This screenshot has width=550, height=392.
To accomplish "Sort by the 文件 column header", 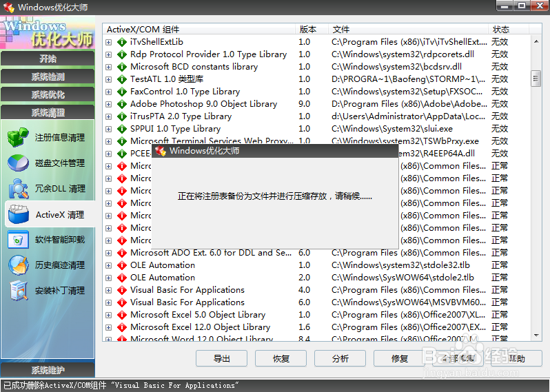I will (408, 29).
